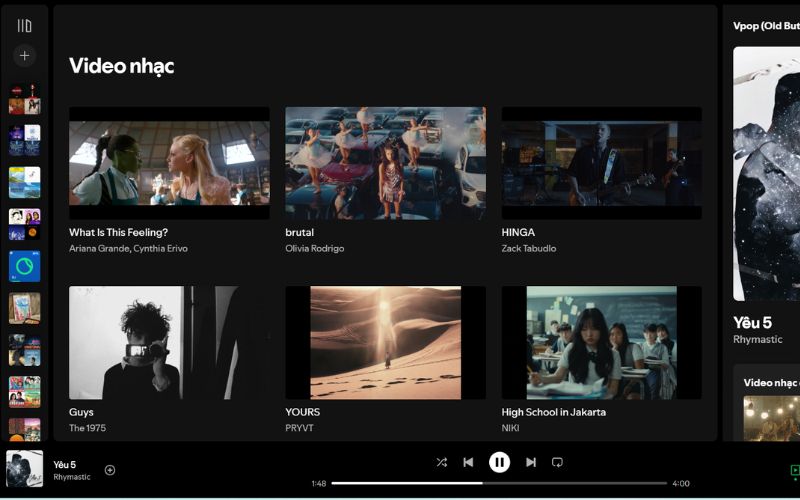Click the What Is This Feeling? title
The width and height of the screenshot is (800, 500).
click(118, 233)
